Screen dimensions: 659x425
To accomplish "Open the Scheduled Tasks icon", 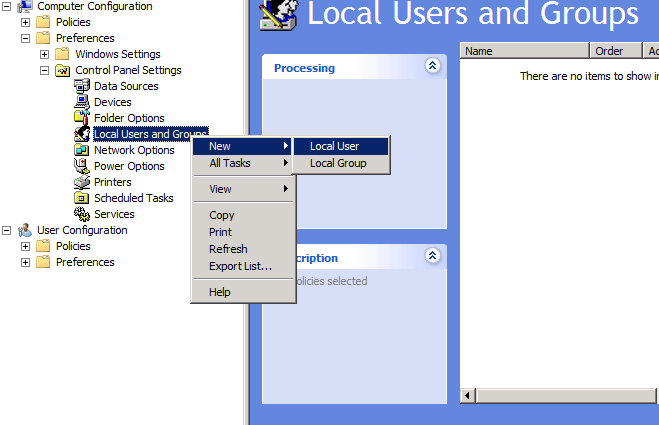I will pos(83,198).
